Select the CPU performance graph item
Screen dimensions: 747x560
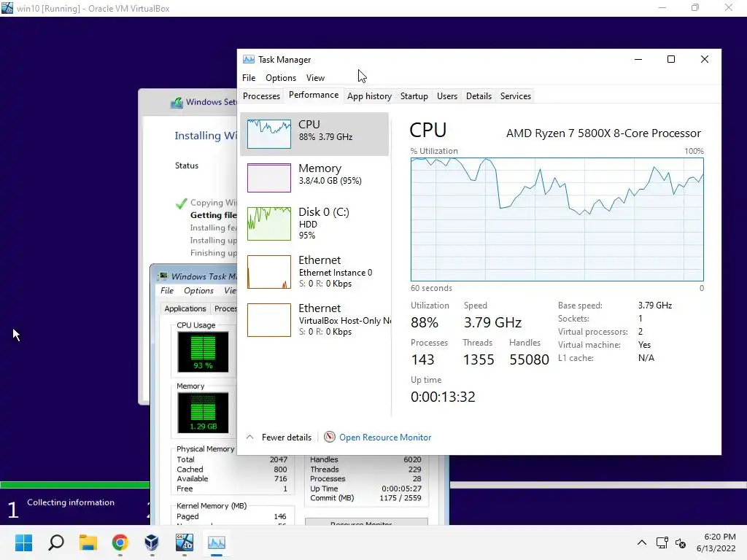coord(314,134)
